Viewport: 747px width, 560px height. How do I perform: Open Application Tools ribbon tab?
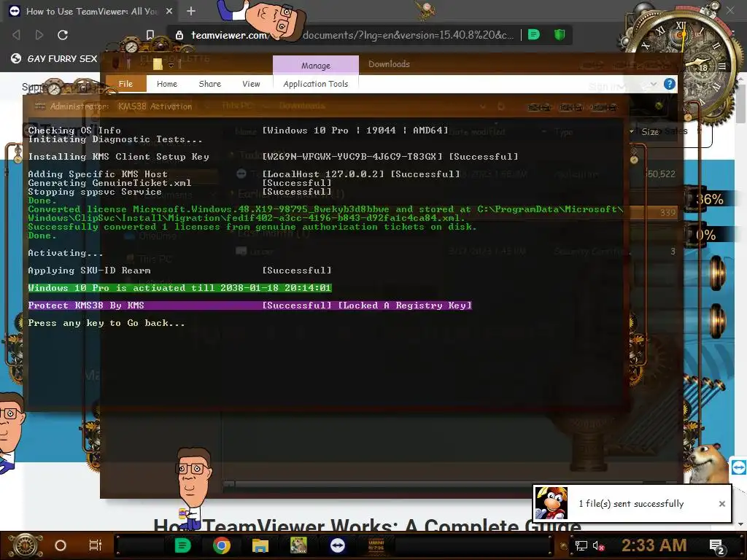(x=315, y=84)
